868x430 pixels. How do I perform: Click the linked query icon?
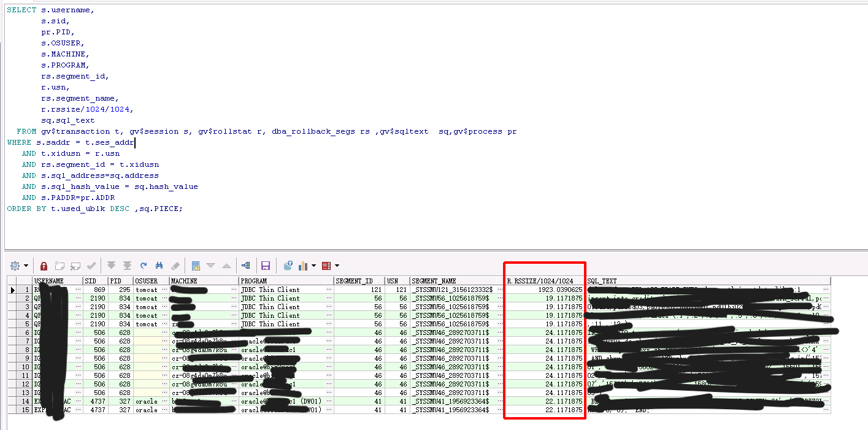point(246,266)
